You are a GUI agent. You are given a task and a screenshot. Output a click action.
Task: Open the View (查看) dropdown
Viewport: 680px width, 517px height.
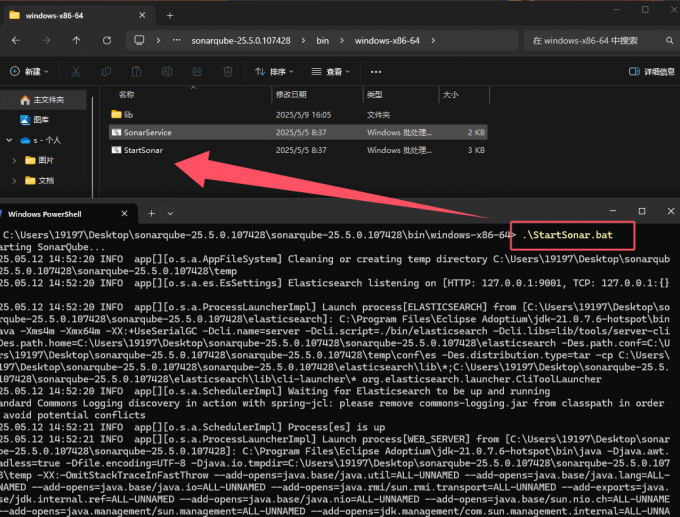pyautogui.click(x=330, y=72)
